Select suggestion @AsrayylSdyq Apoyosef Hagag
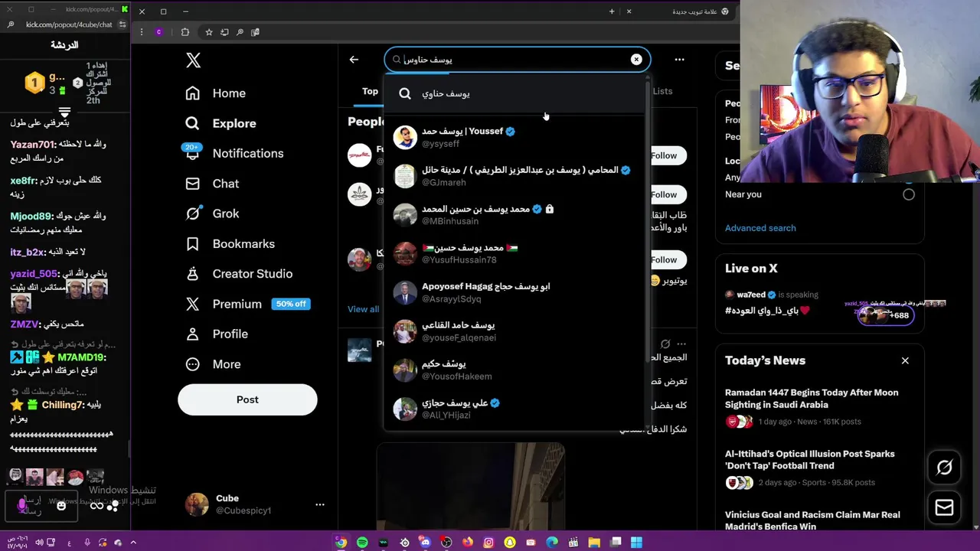The height and width of the screenshot is (551, 980). click(x=516, y=292)
